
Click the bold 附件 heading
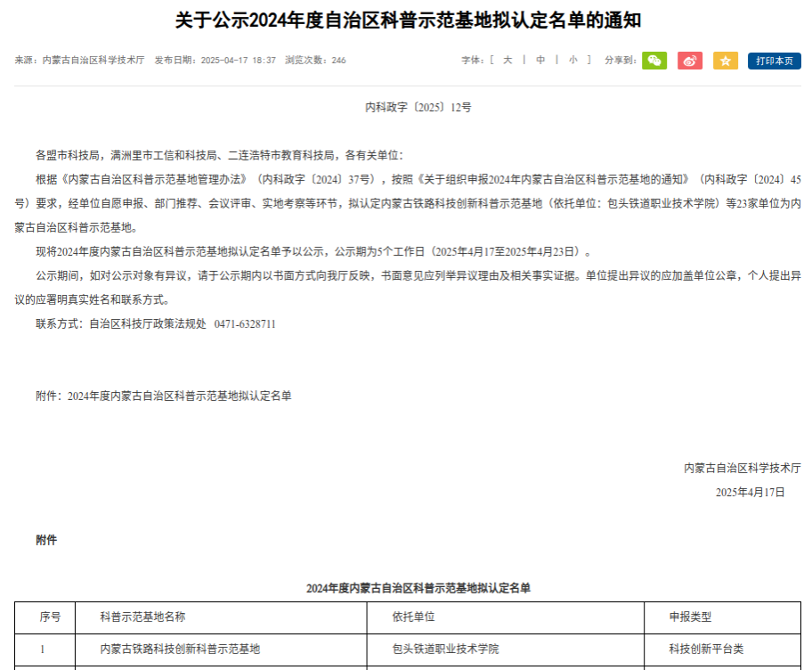(46, 540)
